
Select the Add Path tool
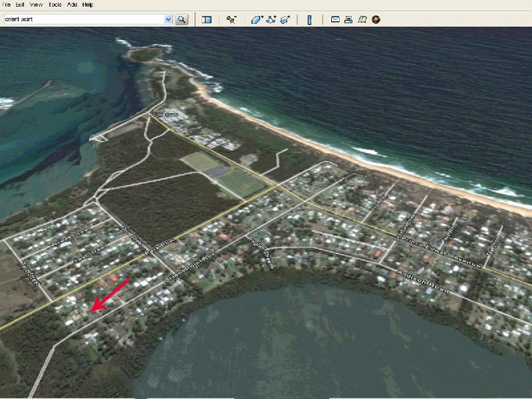click(271, 19)
